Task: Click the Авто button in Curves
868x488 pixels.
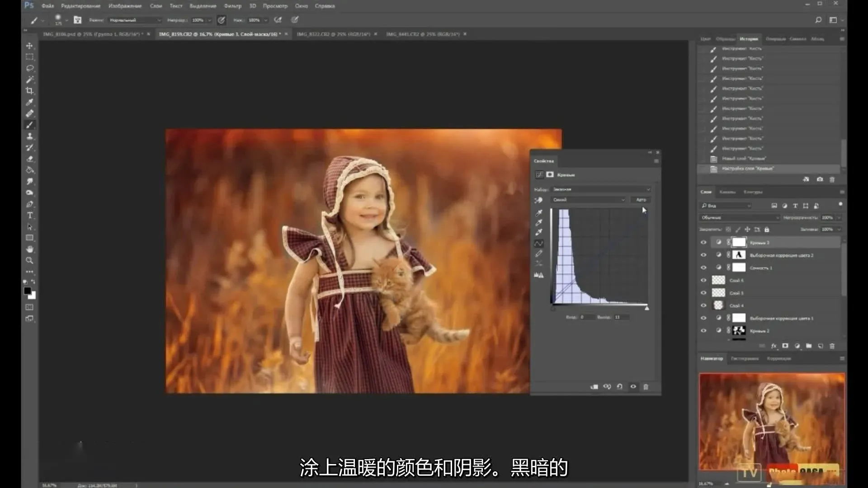Action: pos(641,200)
